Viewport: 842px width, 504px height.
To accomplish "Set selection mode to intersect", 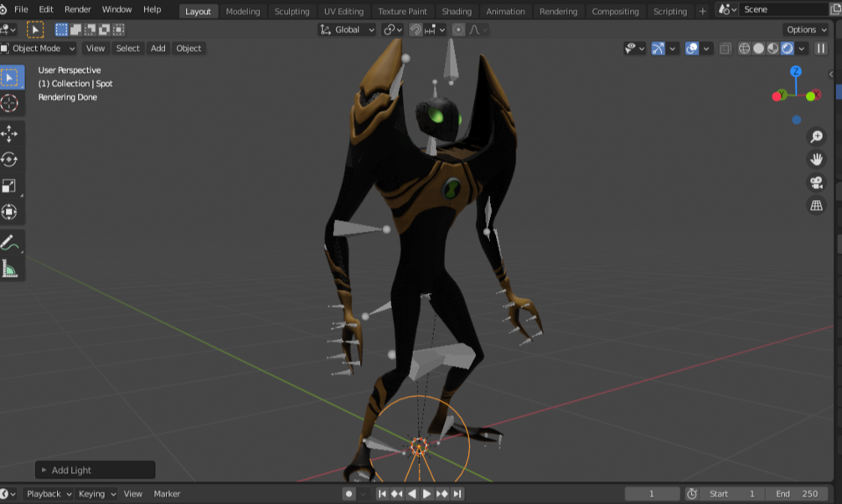I will click(x=119, y=29).
